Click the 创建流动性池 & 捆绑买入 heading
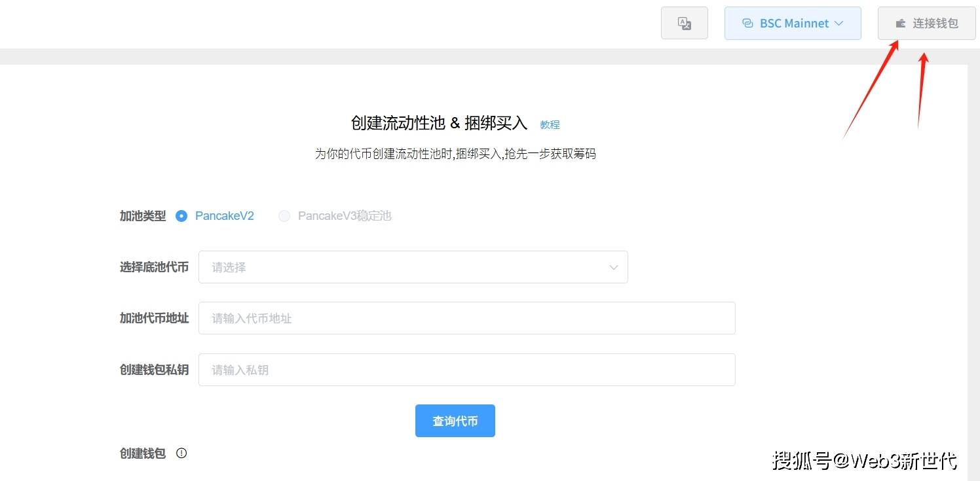 [x=439, y=123]
